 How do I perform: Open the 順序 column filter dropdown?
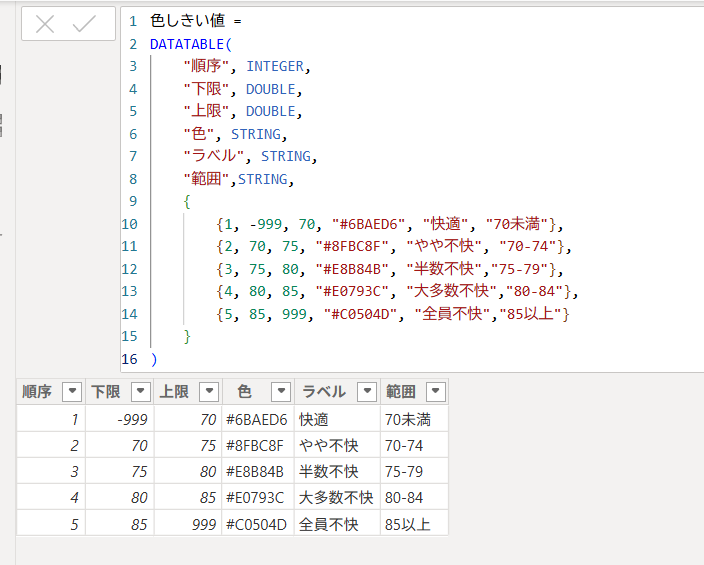[72, 391]
